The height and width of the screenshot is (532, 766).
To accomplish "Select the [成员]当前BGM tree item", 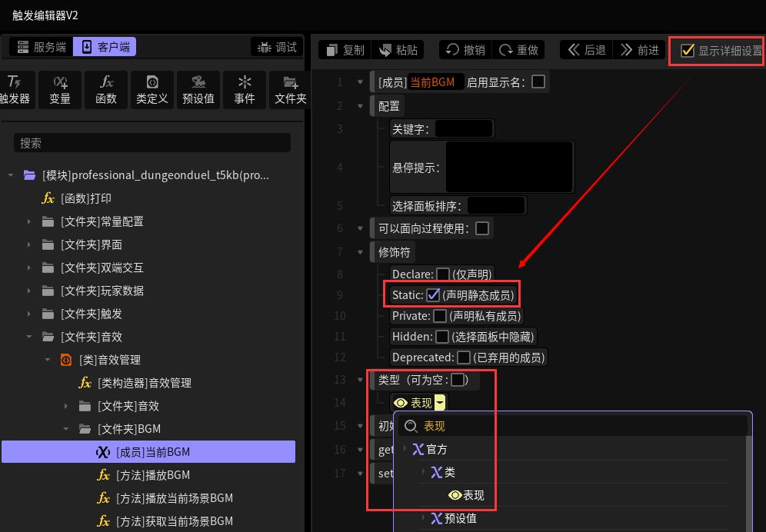I will (148, 452).
